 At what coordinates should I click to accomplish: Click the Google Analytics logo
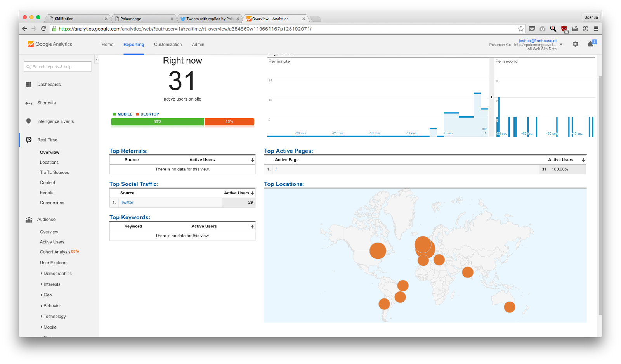click(x=50, y=44)
